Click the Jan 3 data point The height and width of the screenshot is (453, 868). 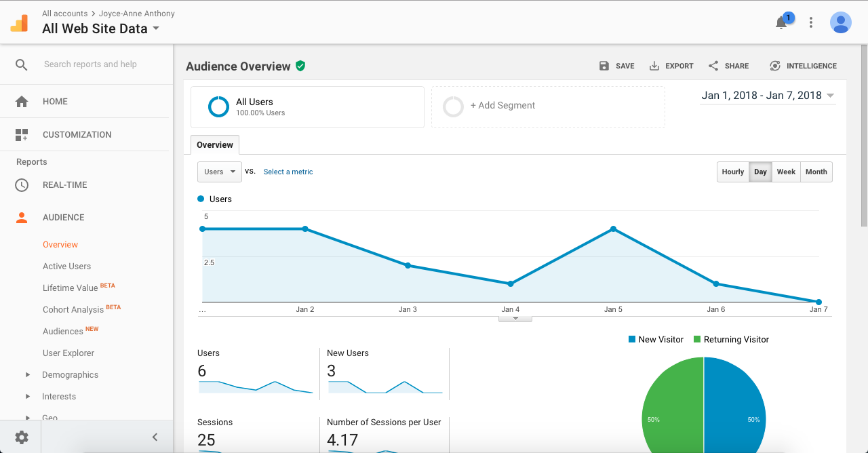click(x=408, y=265)
